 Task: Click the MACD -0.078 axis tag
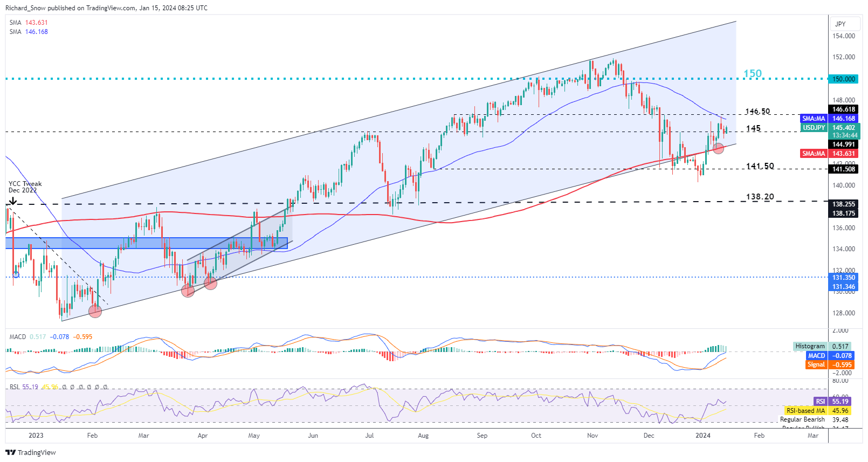[x=830, y=356]
